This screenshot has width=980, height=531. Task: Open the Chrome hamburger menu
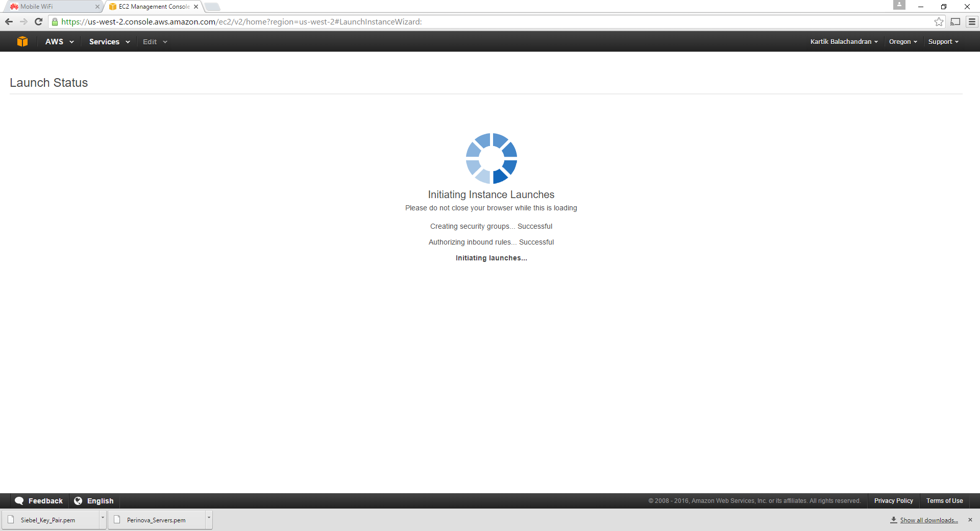(x=972, y=21)
